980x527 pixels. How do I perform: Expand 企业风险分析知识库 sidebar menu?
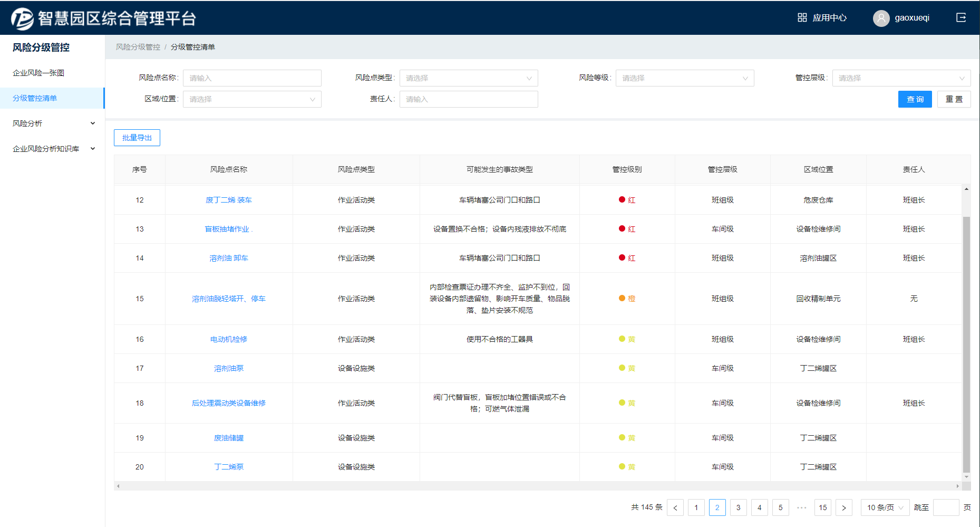(52, 149)
